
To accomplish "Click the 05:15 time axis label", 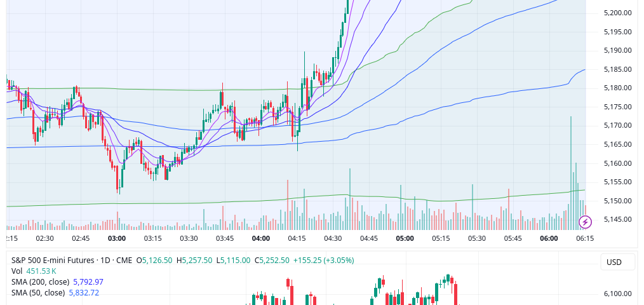I will (x=441, y=238).
